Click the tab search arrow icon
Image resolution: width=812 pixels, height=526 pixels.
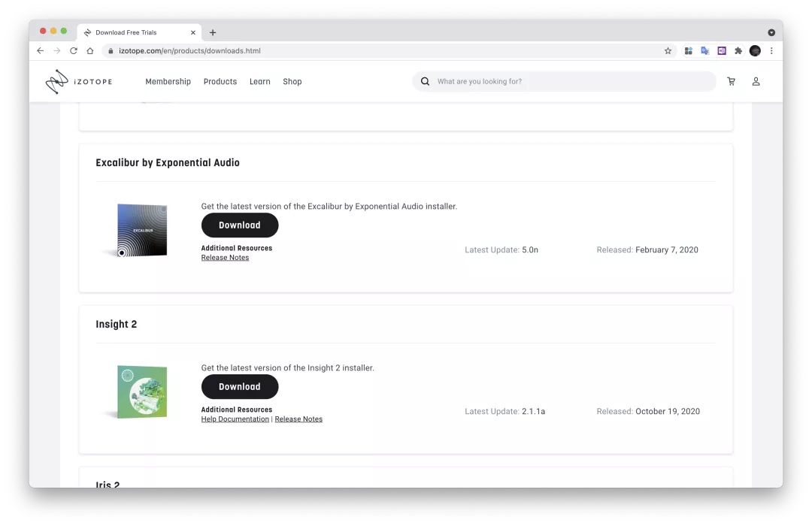pos(771,32)
